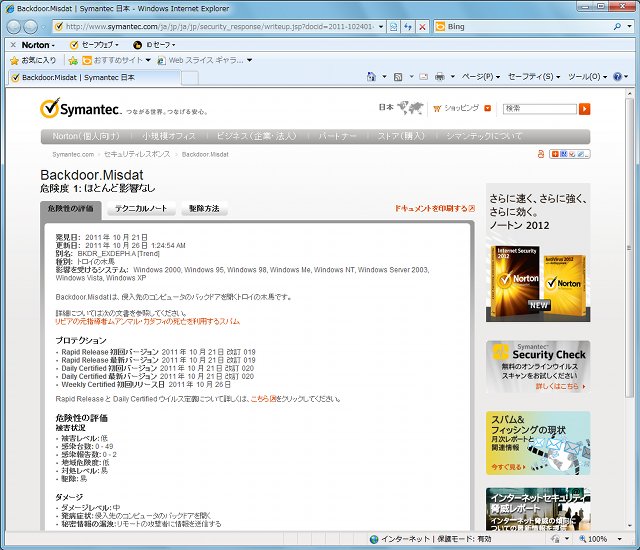Open the Partner navigation menu item

click(x=337, y=136)
